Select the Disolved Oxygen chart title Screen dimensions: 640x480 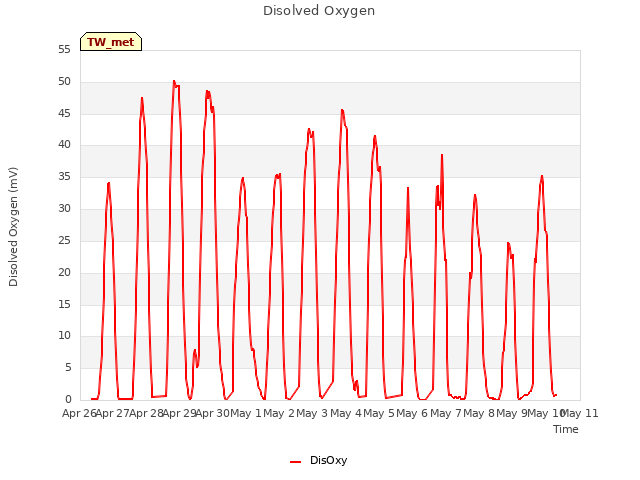coord(319,11)
